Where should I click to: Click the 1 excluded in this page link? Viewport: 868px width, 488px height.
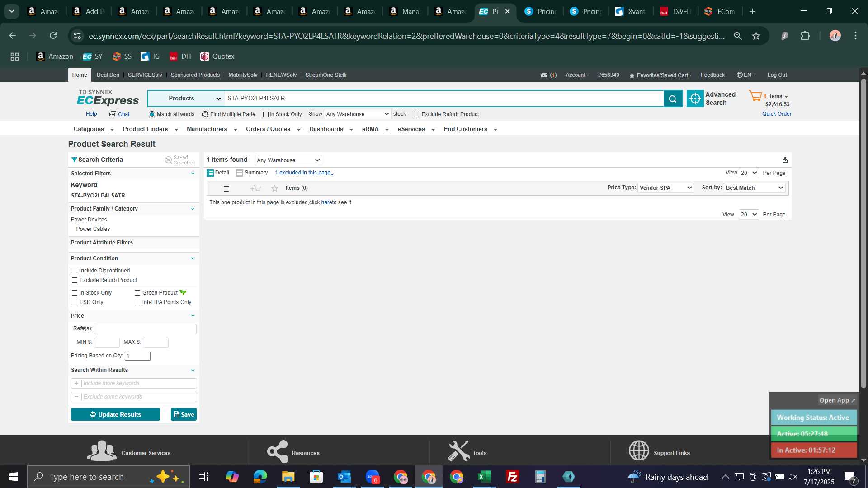click(304, 173)
